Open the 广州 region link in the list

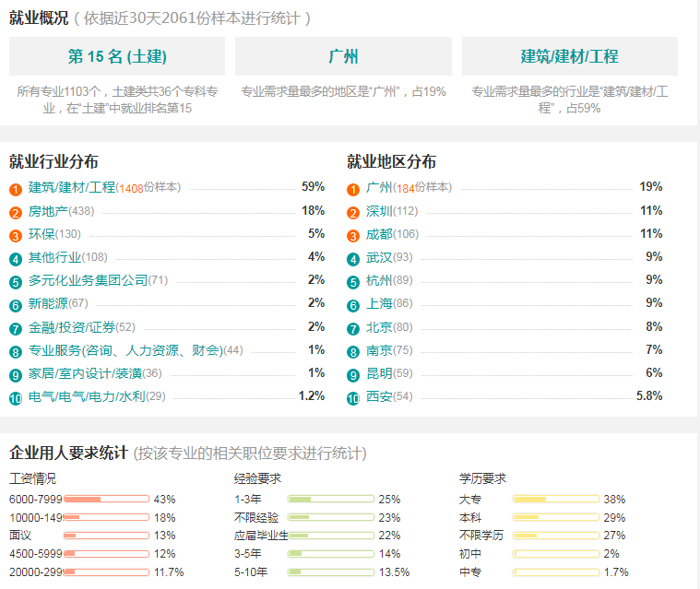tap(379, 187)
